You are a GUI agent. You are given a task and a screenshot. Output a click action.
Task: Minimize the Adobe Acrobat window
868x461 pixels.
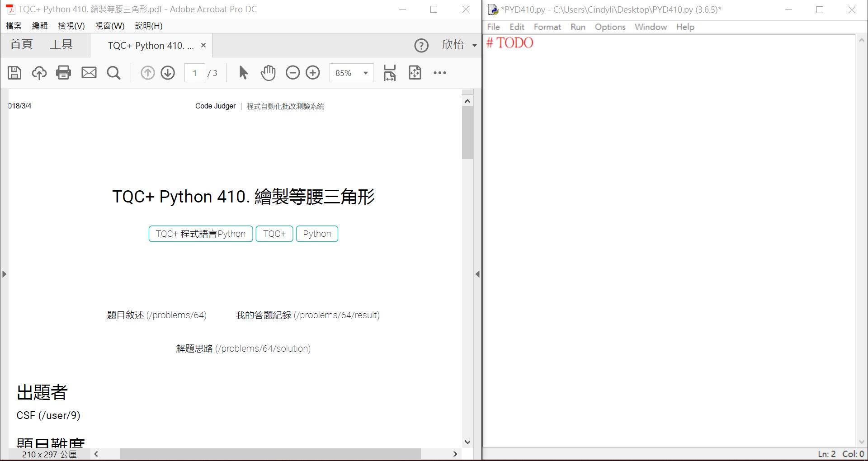point(403,9)
